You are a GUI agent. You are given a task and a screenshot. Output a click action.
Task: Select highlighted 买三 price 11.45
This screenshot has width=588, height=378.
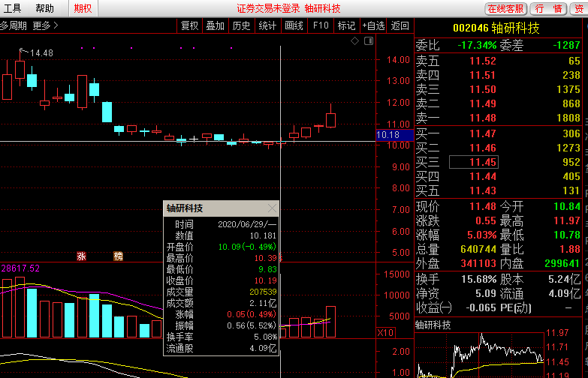[474, 162]
